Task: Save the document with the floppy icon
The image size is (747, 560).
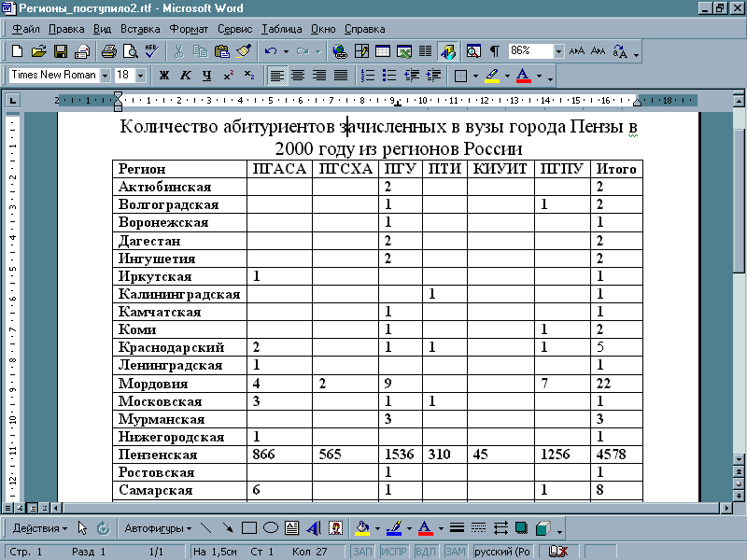Action: (x=61, y=51)
